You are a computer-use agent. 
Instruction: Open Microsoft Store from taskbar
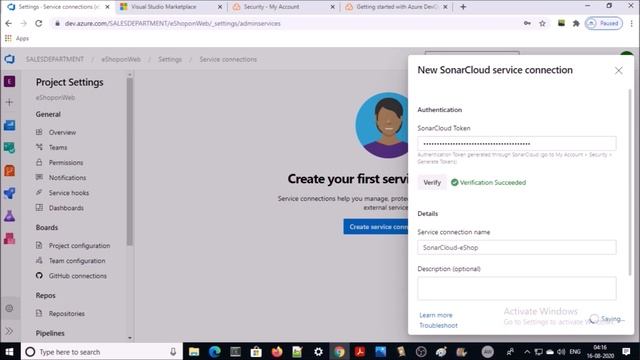256,351
